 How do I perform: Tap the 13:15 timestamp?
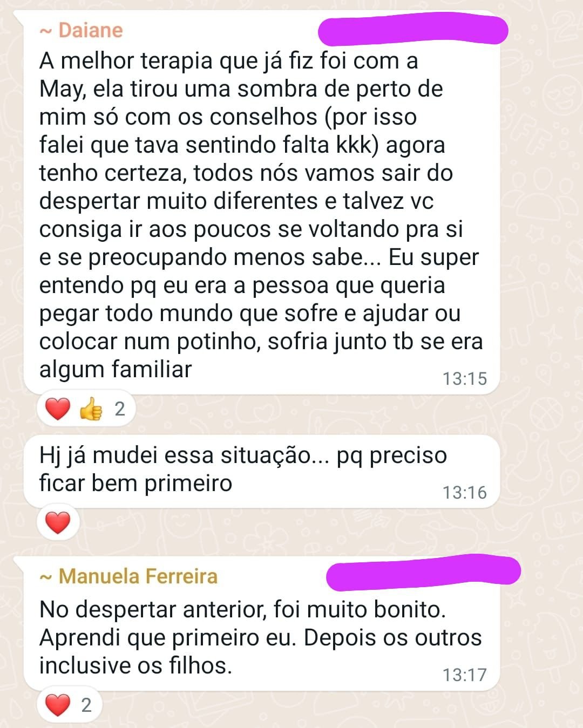(x=464, y=379)
